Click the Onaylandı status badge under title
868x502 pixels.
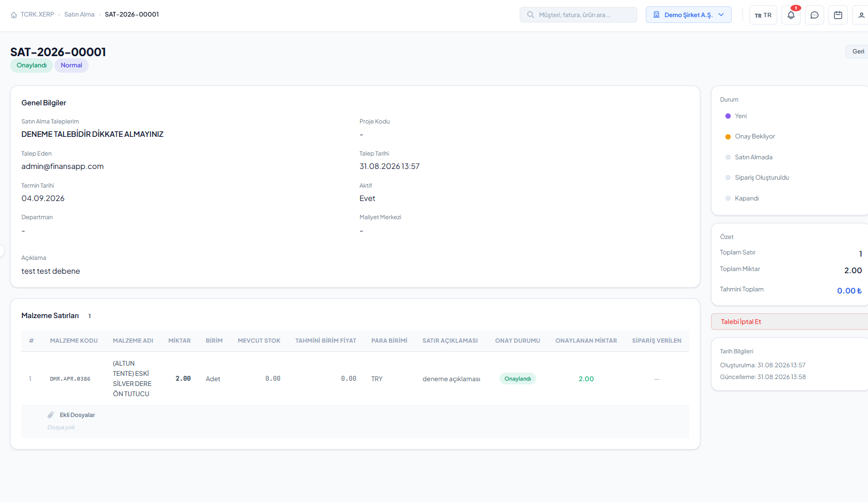pyautogui.click(x=32, y=65)
